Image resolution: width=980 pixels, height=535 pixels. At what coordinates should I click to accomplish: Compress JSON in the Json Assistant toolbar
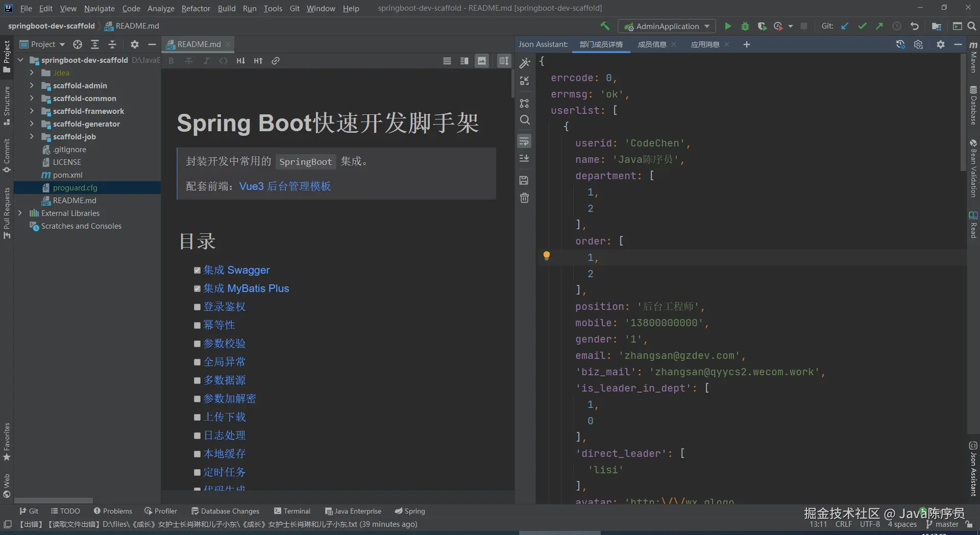tap(525, 81)
